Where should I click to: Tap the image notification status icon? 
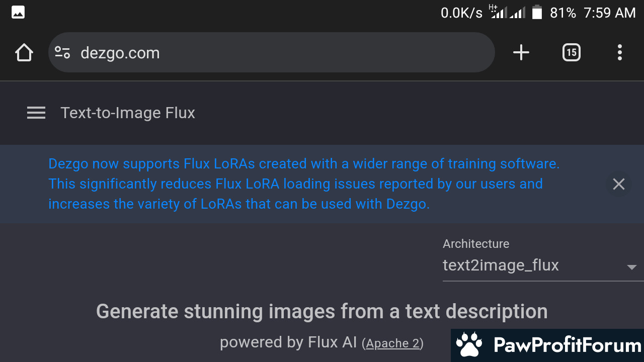coord(18,13)
